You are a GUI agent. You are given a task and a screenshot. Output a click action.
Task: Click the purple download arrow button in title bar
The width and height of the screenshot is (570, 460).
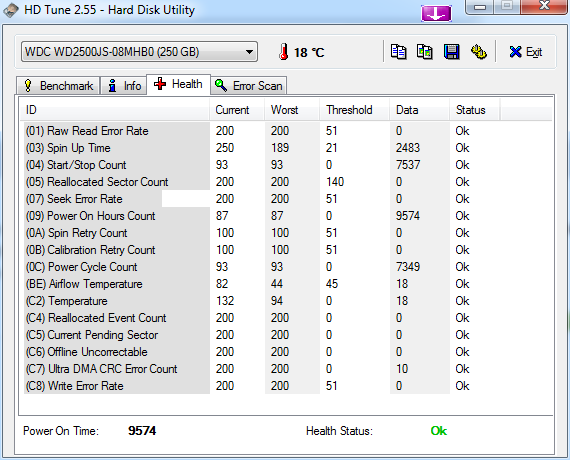click(x=436, y=13)
